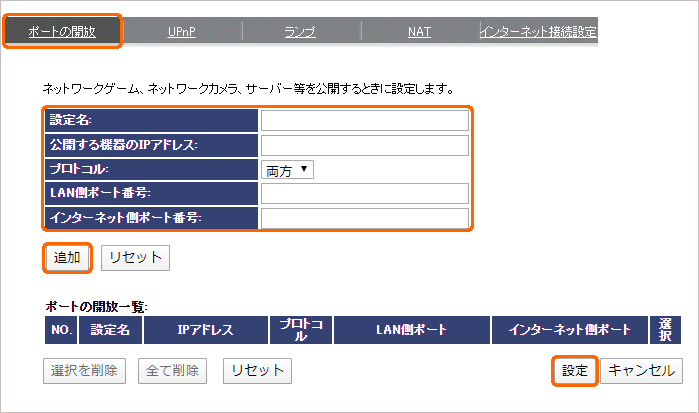This screenshot has height=413, width=699.
Task: Open the ポートの開放 tab
Action: pos(63,31)
